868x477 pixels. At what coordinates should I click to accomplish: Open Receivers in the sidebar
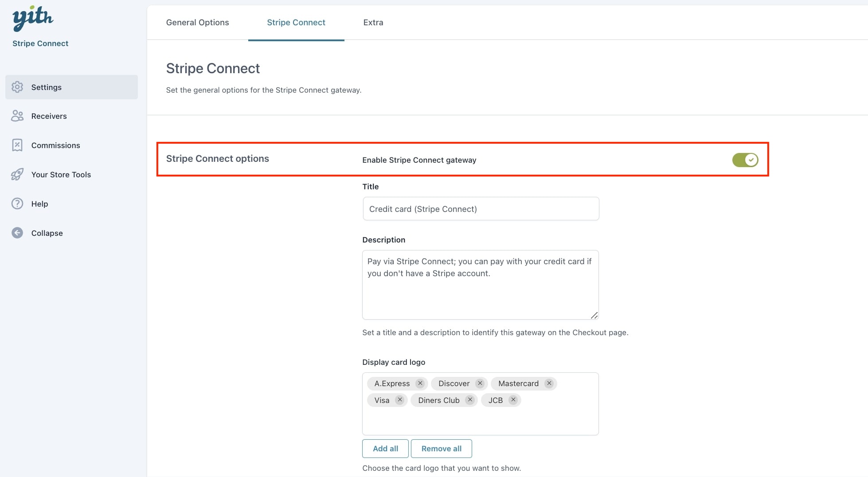[x=71, y=116]
